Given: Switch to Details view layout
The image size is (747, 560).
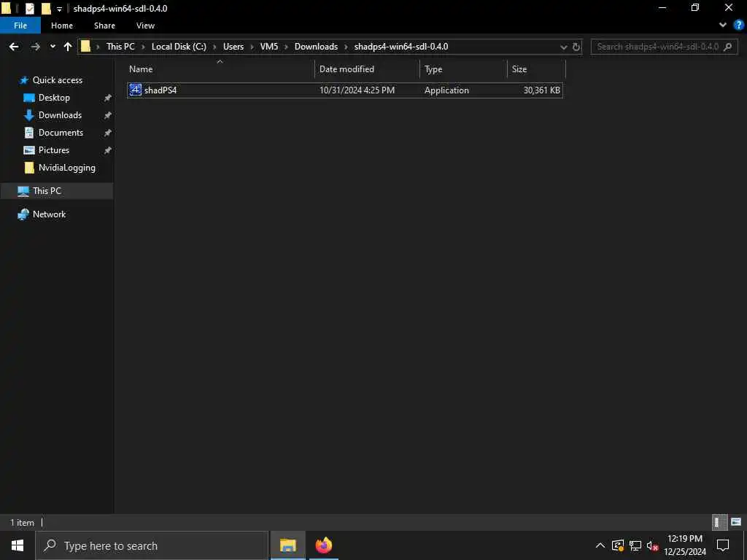Looking at the screenshot, I should [x=719, y=522].
